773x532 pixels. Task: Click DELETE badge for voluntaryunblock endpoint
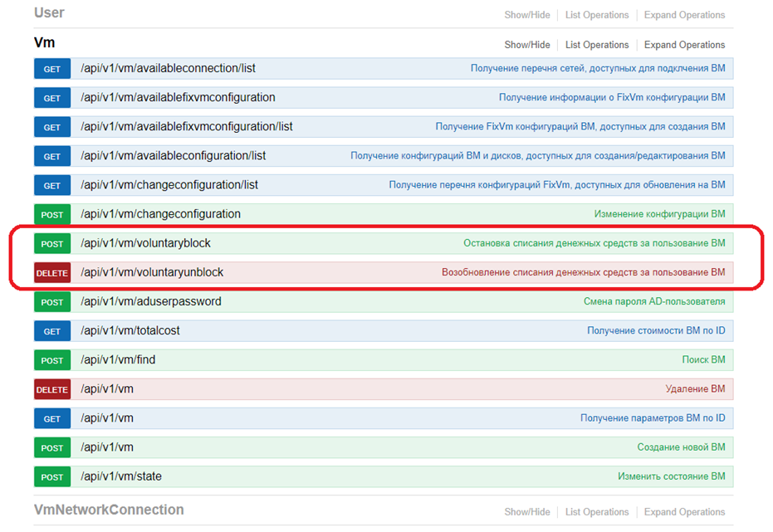pos(52,273)
